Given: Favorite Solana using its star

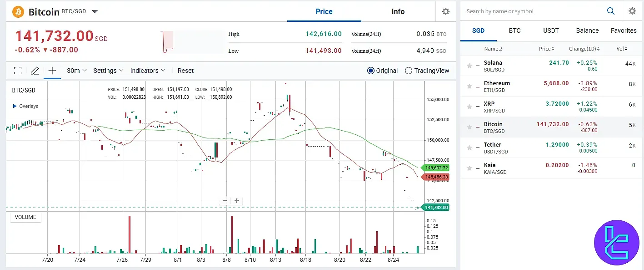Looking at the screenshot, I should (x=469, y=66).
